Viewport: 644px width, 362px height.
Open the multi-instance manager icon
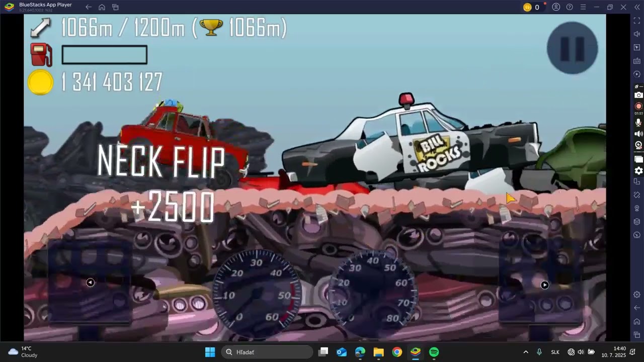(x=637, y=182)
